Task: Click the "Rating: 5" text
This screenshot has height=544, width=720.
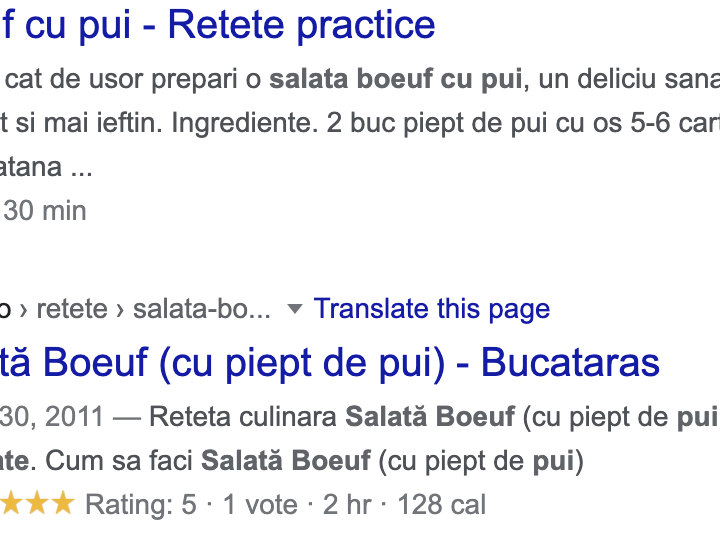Action: [x=141, y=504]
